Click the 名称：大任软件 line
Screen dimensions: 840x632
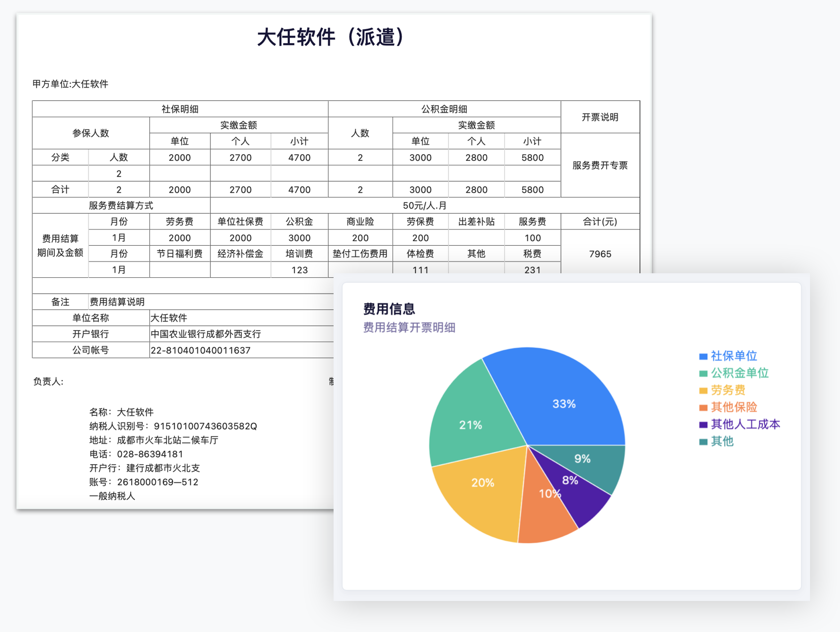121,412
